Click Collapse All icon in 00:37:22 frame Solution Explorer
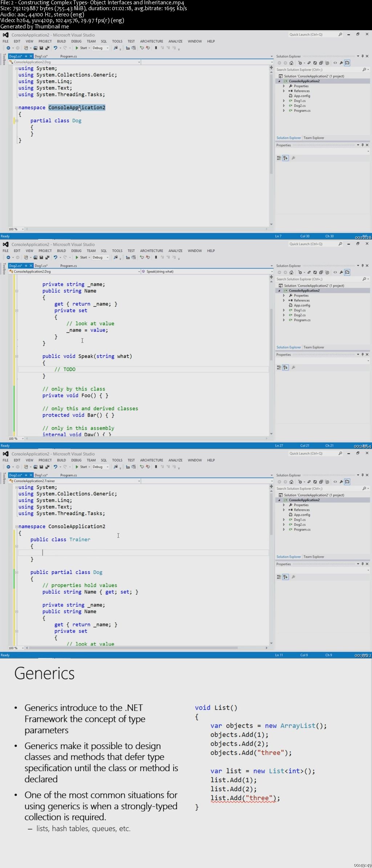 coord(321,482)
